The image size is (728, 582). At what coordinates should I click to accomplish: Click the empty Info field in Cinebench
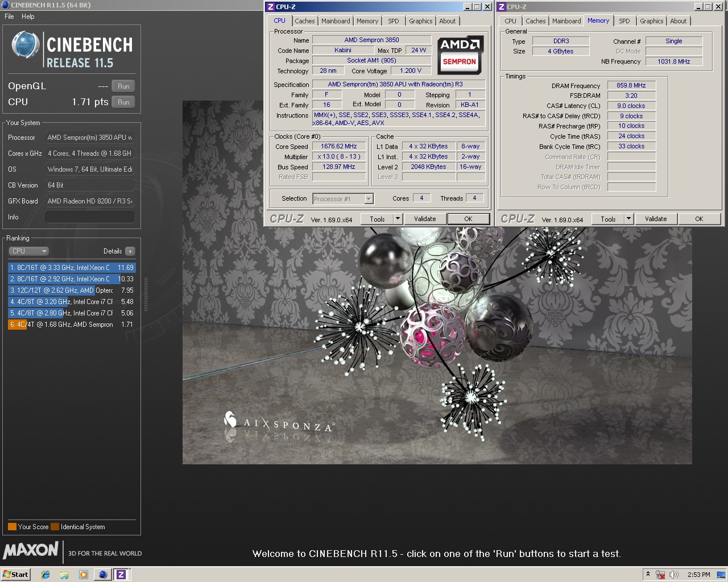click(x=90, y=217)
